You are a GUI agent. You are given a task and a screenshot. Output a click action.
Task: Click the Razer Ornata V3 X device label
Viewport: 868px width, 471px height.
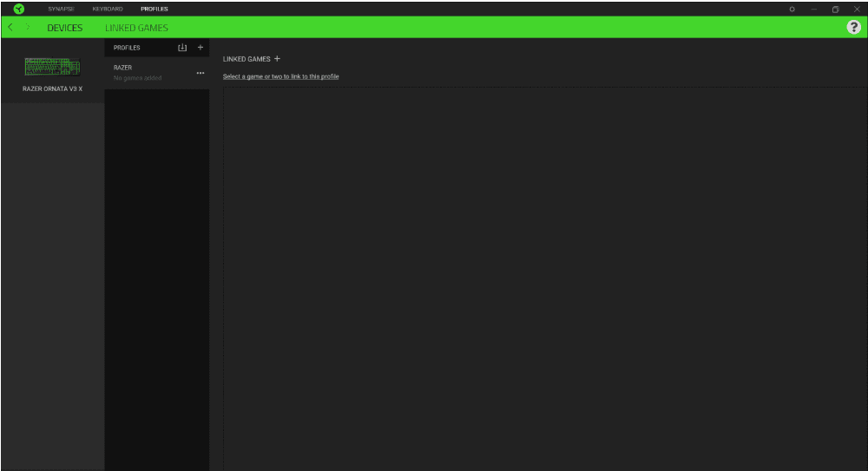coord(52,88)
